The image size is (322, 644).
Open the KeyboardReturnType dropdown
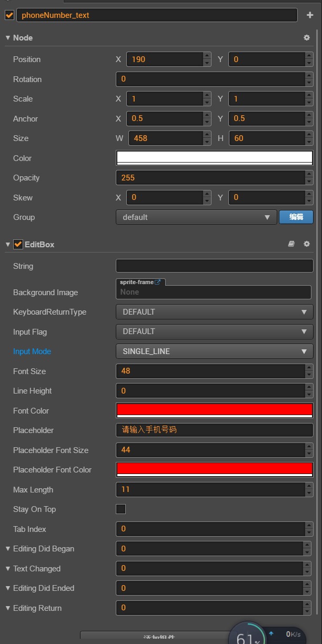point(214,312)
